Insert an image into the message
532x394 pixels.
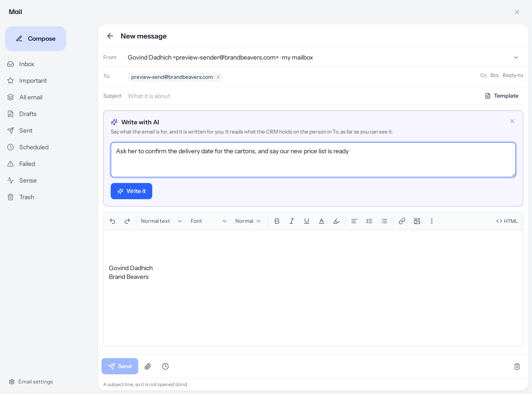click(417, 221)
